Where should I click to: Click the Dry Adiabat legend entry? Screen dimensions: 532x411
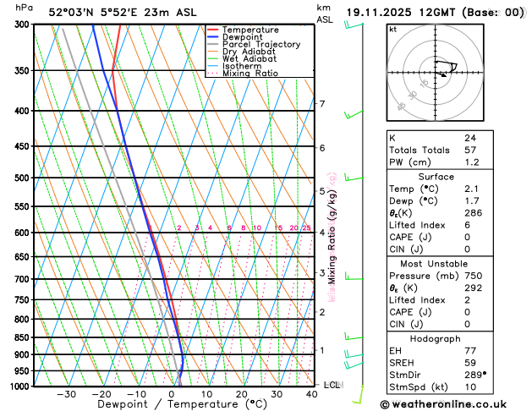[x=241, y=52]
